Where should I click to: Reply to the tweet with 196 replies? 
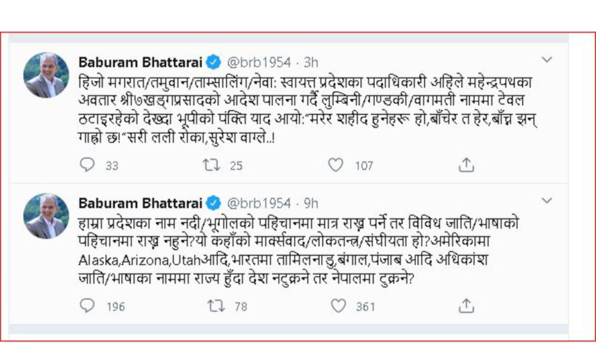[88, 305]
